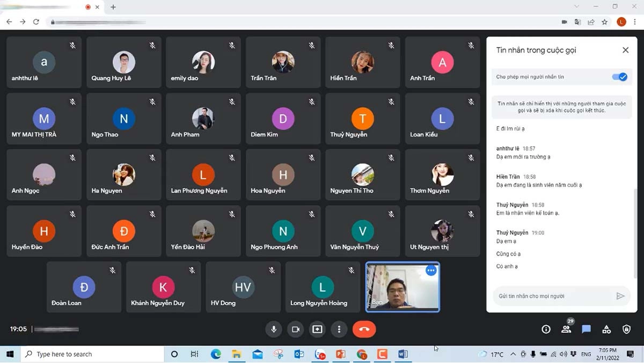Click the chat icon in the bottom bar

[586, 329]
